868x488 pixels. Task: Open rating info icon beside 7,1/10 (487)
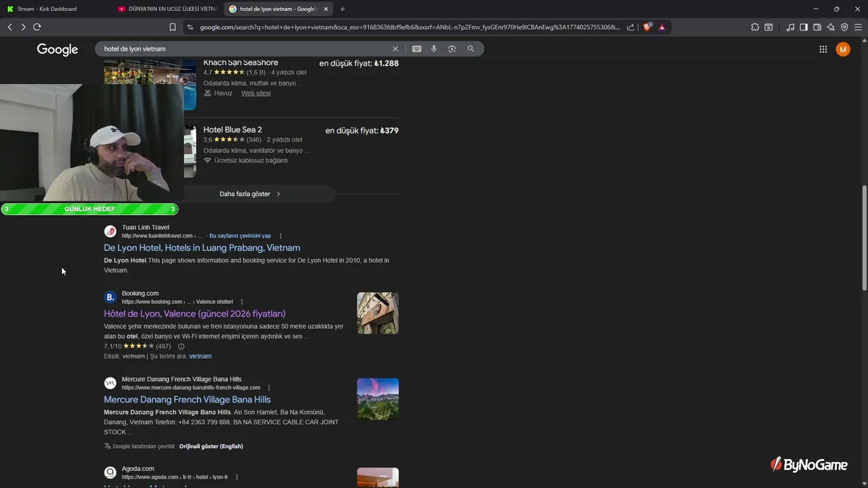181,346
